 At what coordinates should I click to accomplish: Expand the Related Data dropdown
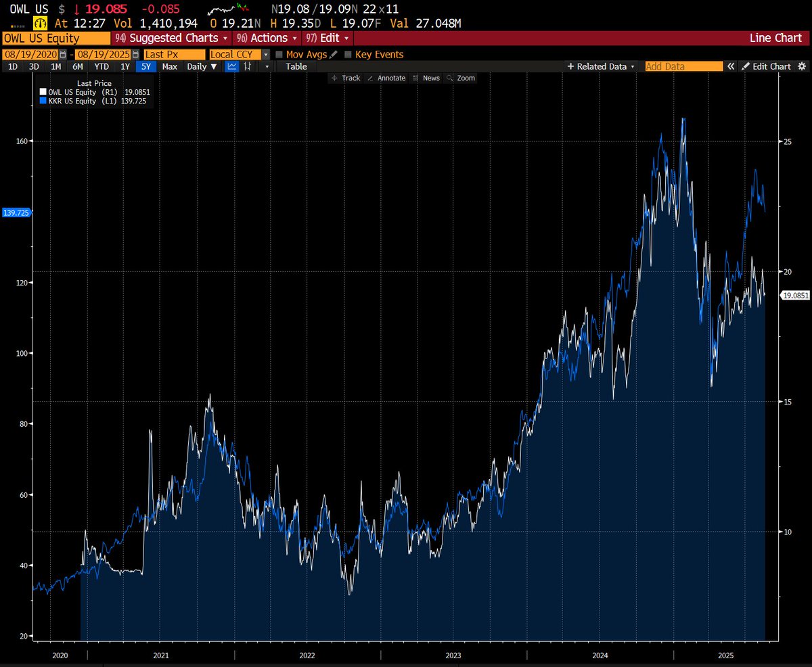602,66
